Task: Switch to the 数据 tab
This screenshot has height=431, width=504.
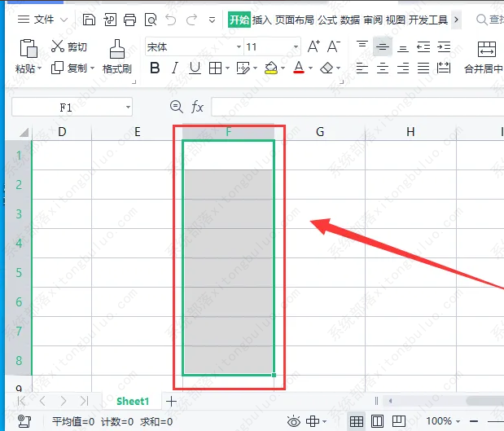Action: 350,20
